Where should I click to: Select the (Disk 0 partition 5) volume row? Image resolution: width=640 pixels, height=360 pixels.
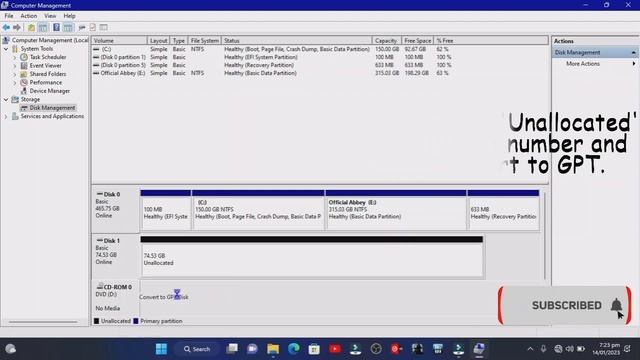[x=273, y=65]
